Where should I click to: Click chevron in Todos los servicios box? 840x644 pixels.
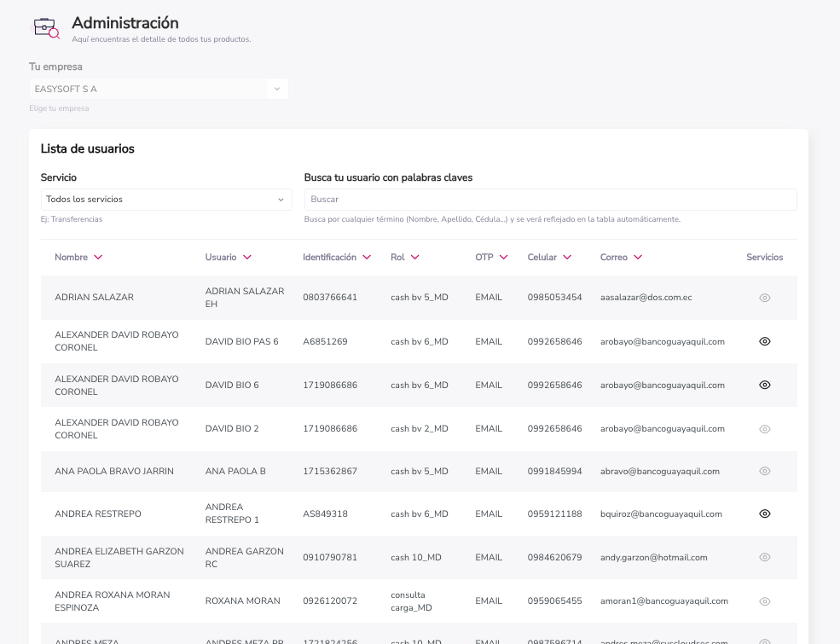[x=281, y=200]
